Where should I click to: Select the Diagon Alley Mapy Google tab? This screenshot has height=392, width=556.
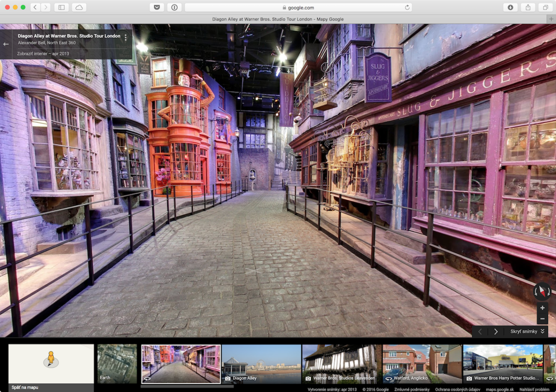278,19
